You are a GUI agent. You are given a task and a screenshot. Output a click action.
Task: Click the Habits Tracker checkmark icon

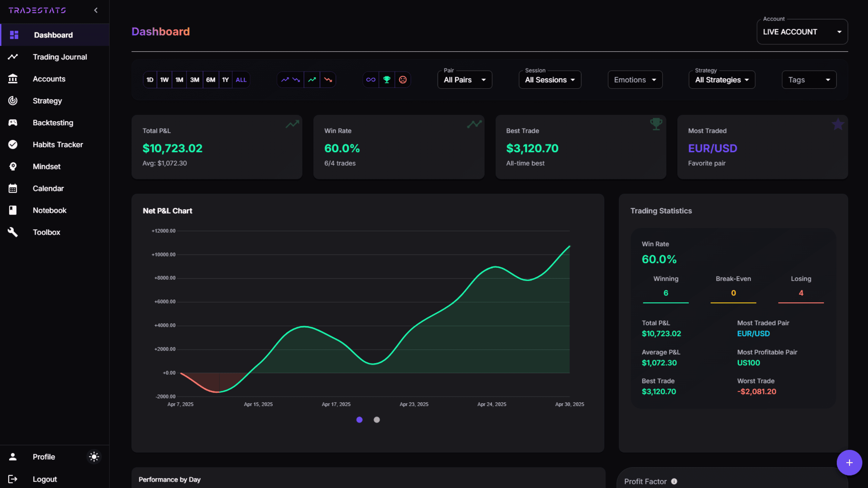pos(13,145)
